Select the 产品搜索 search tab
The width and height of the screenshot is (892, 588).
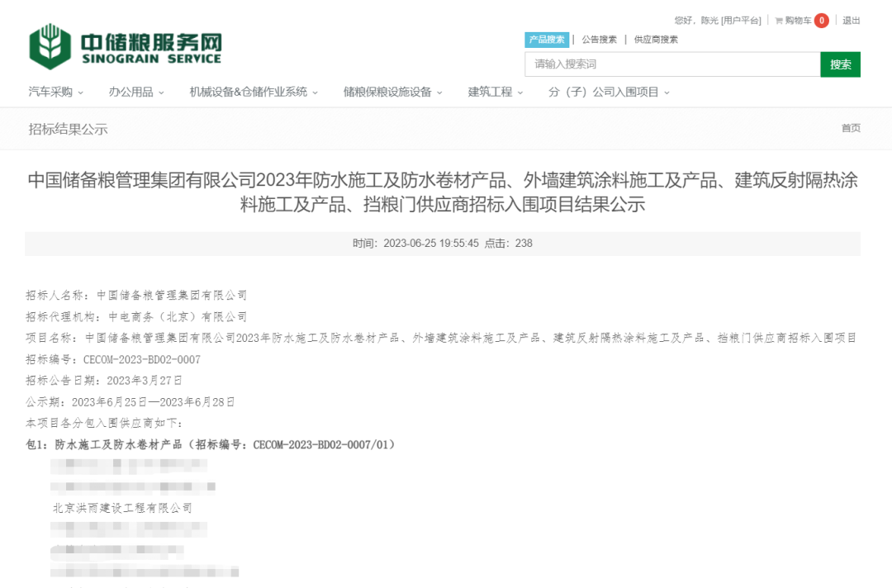pos(547,40)
